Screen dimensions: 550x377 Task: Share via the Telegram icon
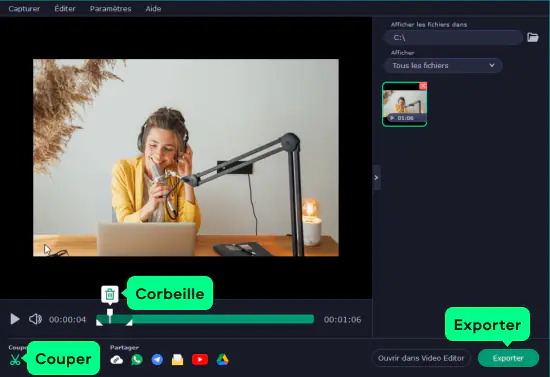pos(157,359)
